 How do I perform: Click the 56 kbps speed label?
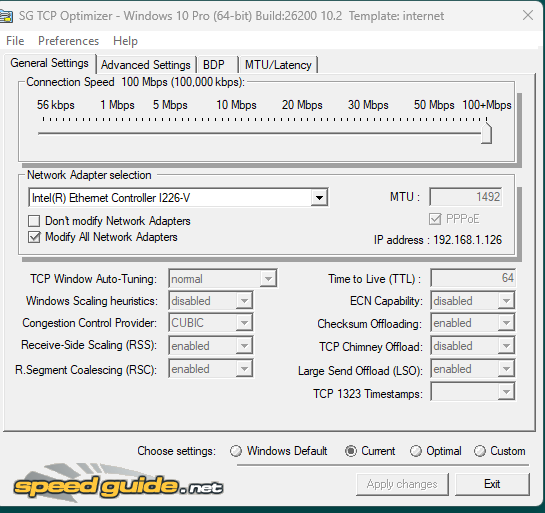56,105
